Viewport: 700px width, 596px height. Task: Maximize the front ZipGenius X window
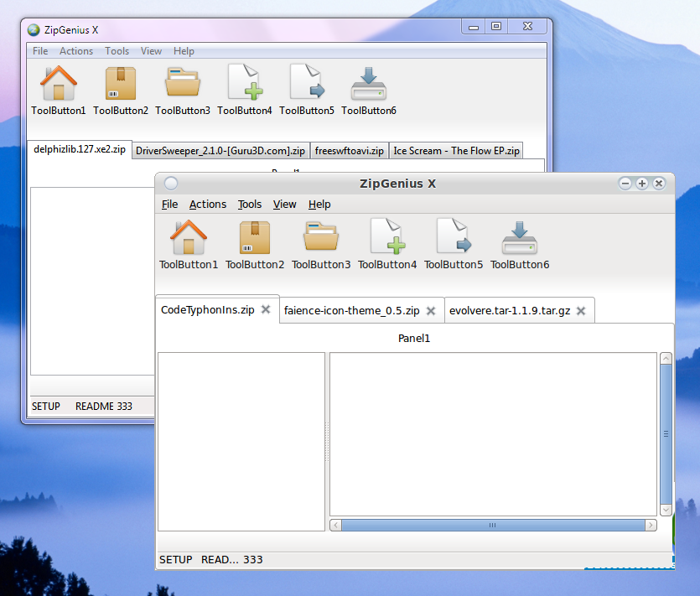(x=642, y=184)
